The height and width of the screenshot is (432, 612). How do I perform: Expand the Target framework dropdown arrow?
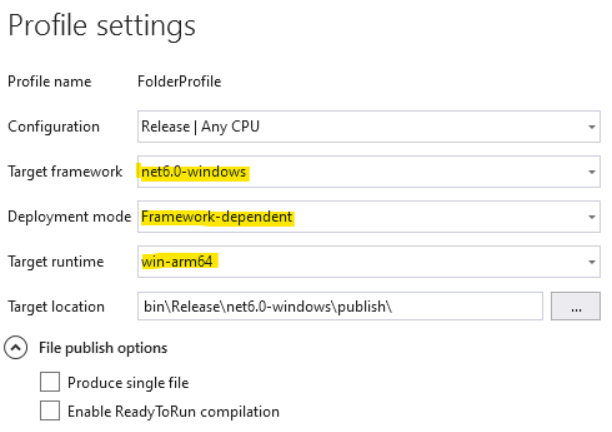592,172
